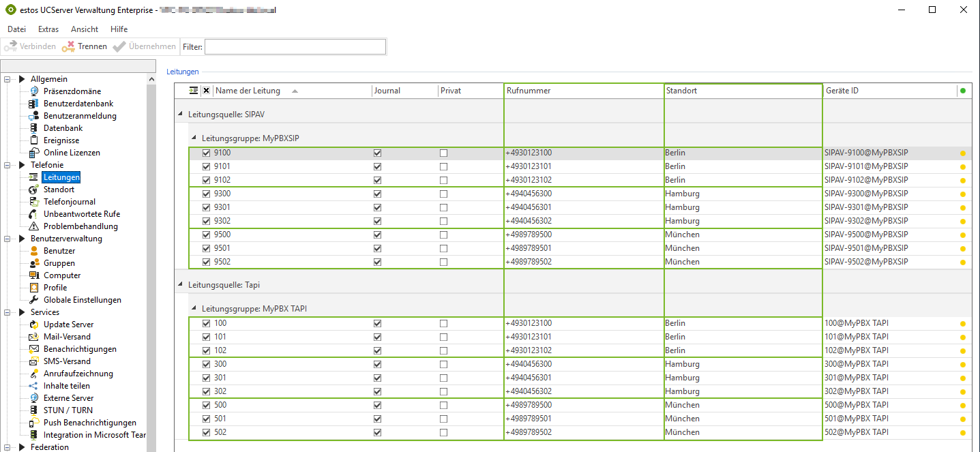The image size is (980, 452).
Task: Collapse the Leitungsquelle: SIPAV group
Action: tap(181, 115)
